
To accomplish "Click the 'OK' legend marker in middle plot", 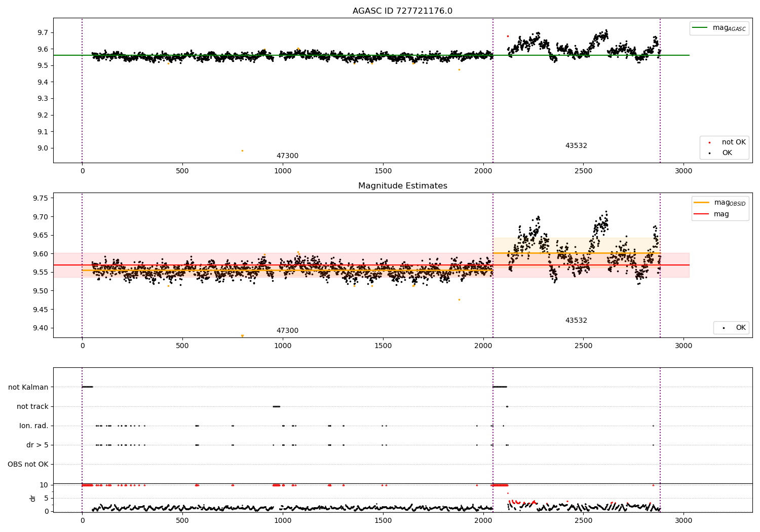I will pyautogui.click(x=724, y=328).
